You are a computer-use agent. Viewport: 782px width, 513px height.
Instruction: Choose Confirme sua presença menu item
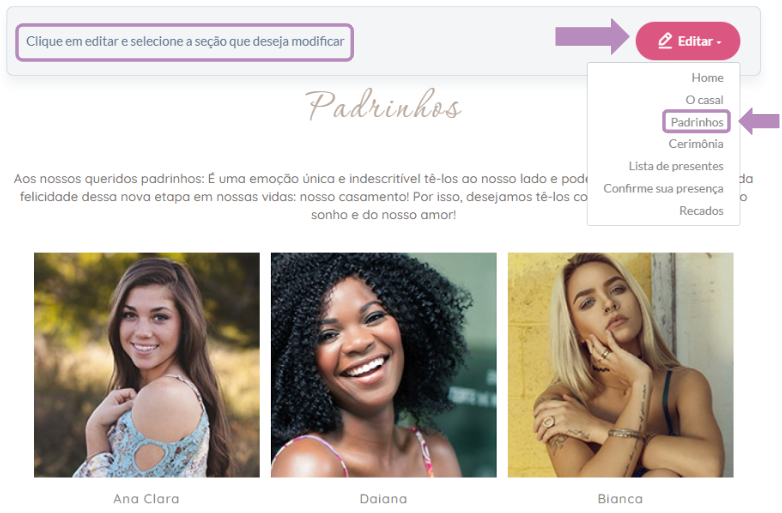(x=663, y=188)
